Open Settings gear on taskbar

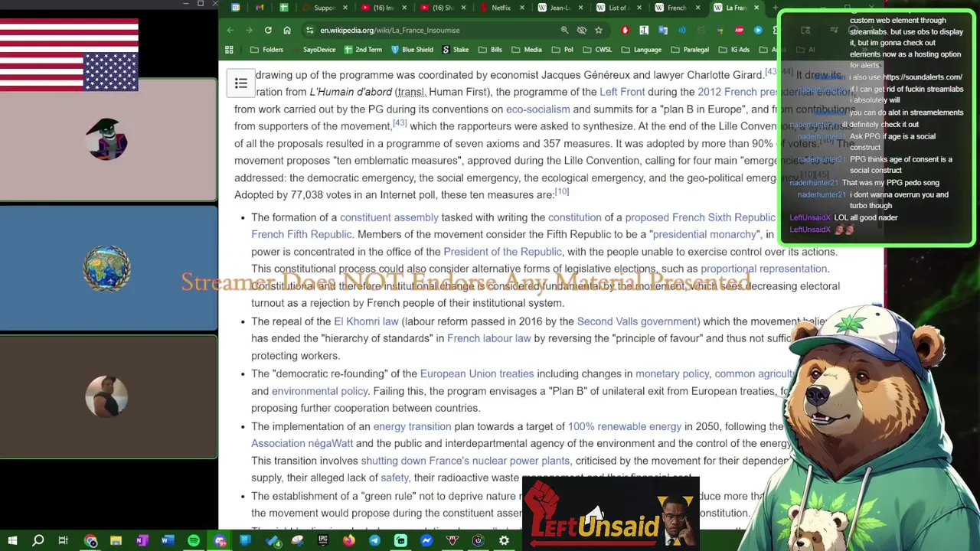coord(504,540)
